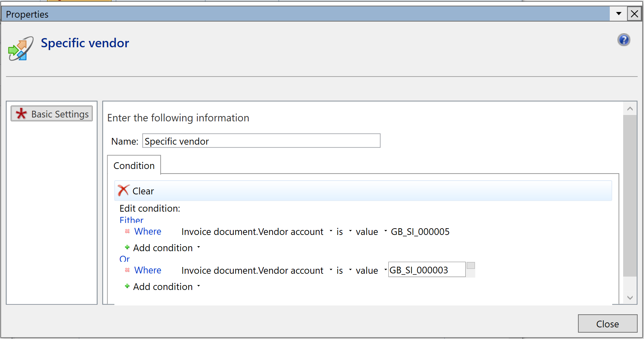Image resolution: width=644 pixels, height=339 pixels.
Task: Click the green plus under Either
Action: point(127,247)
